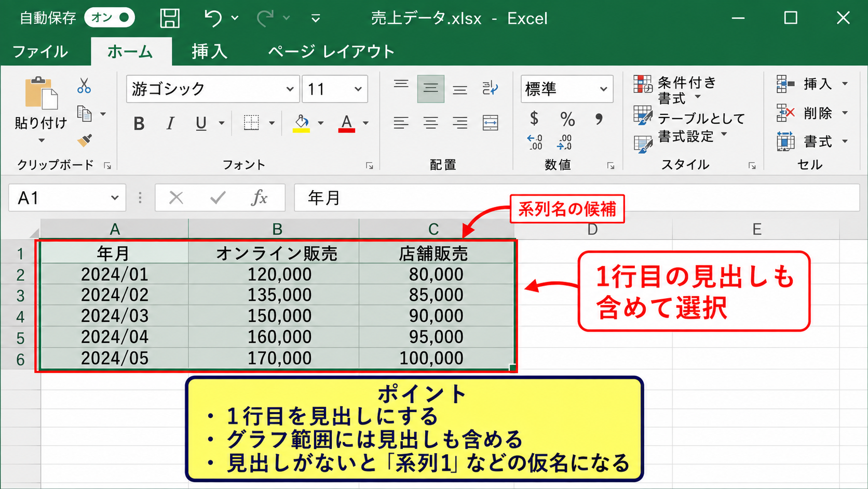Switch to the ホーム tab
The width and height of the screenshot is (868, 489).
(130, 51)
